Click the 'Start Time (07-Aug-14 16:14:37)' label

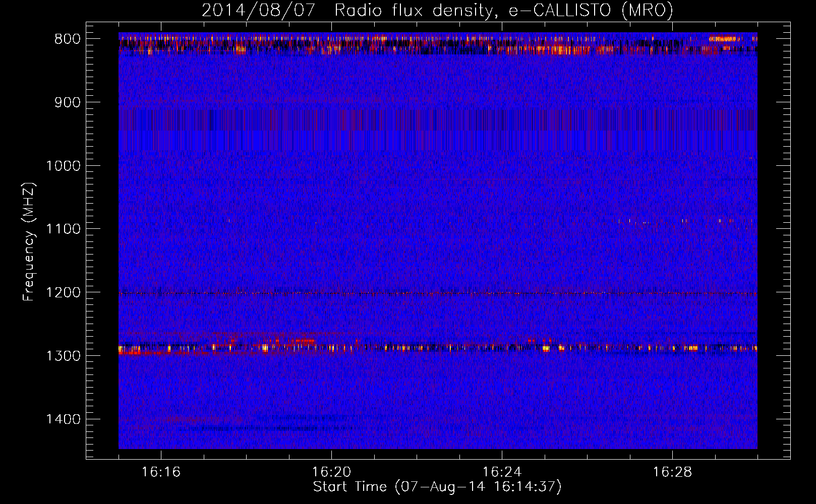coord(437,487)
